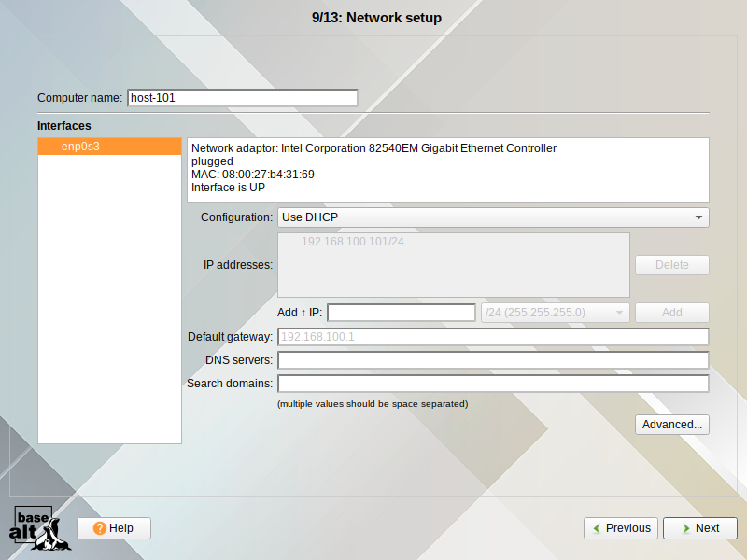Click the base alt logo
Screen dimensions: 747x560
[40, 528]
